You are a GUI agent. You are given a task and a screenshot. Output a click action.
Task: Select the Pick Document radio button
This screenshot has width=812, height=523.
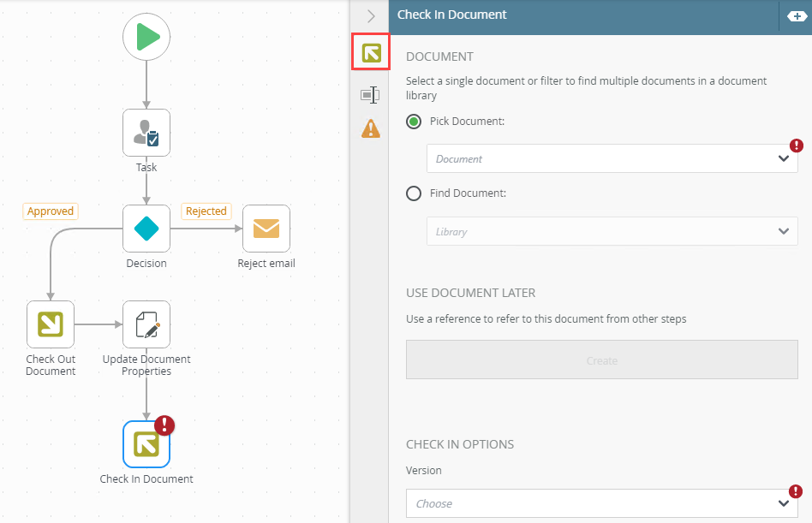(x=414, y=122)
